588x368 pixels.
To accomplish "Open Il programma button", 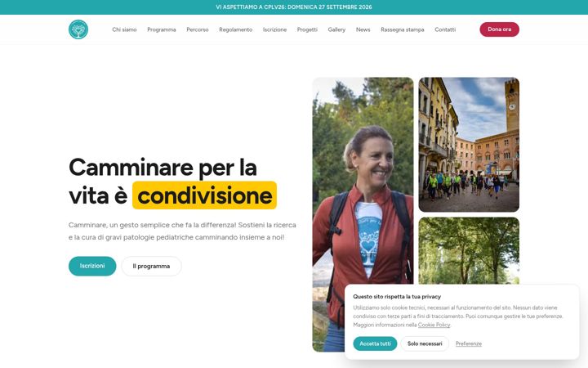I will pyautogui.click(x=151, y=267).
